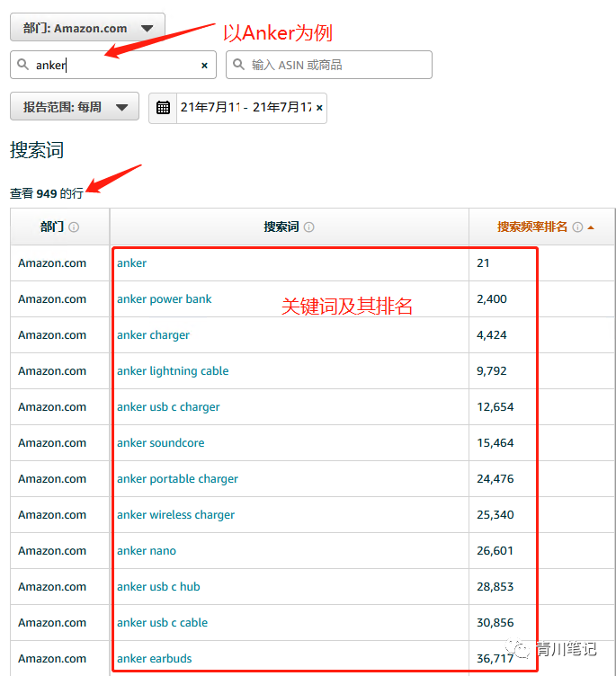Select the rank value 2,400
Viewport: 616px width, 676px height.
(492, 299)
